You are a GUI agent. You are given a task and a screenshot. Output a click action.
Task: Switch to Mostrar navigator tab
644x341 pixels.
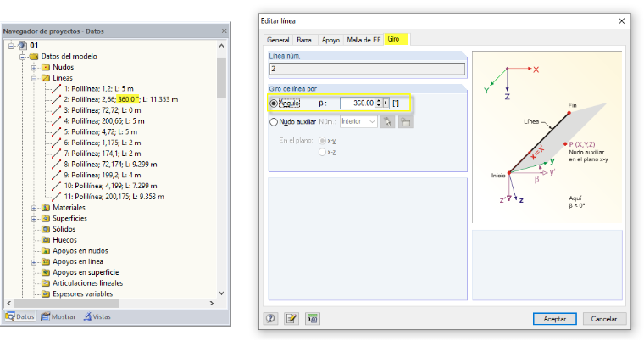[x=58, y=316]
